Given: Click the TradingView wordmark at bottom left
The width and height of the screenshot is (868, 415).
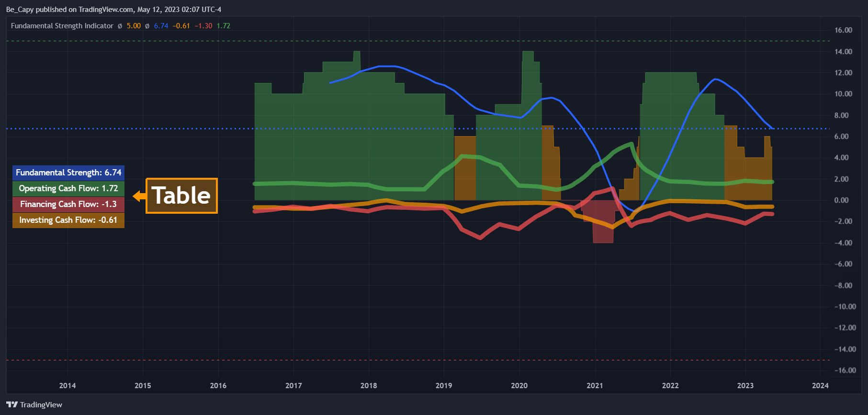Looking at the screenshot, I should pos(41,405).
